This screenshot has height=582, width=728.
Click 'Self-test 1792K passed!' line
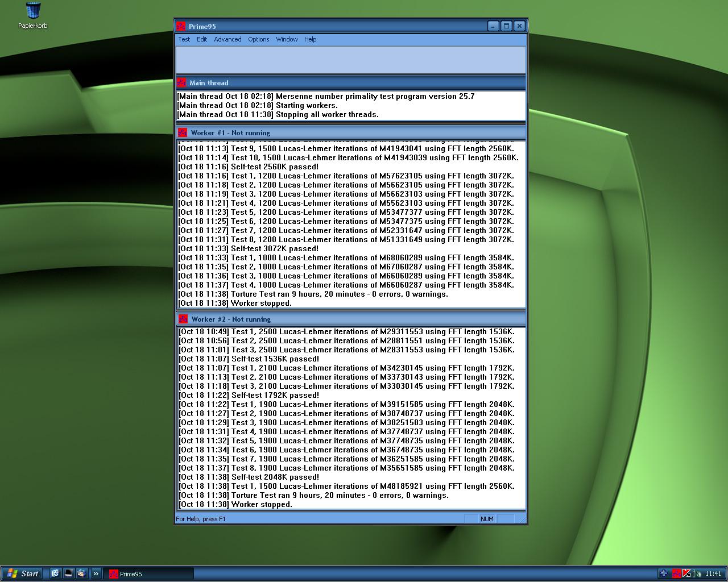[249, 395]
